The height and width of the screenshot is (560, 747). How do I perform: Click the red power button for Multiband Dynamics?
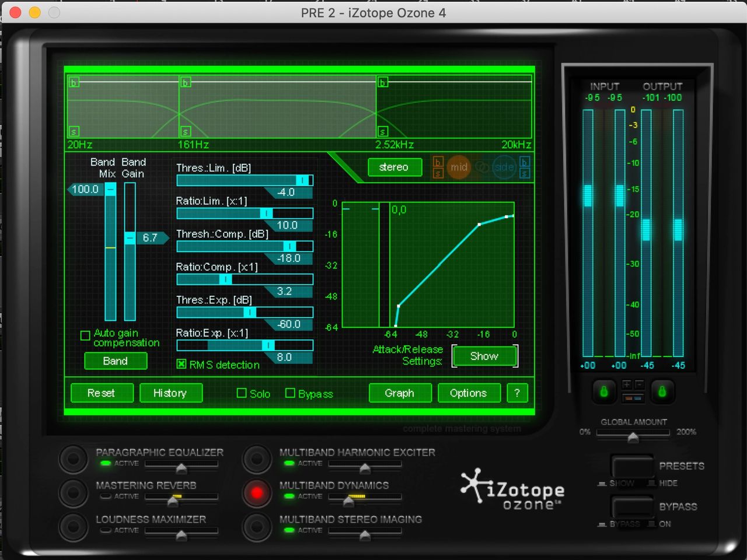pyautogui.click(x=257, y=492)
